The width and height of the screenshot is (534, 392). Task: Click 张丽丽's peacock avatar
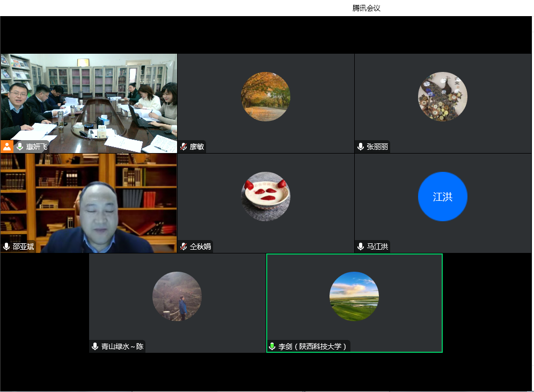(442, 97)
